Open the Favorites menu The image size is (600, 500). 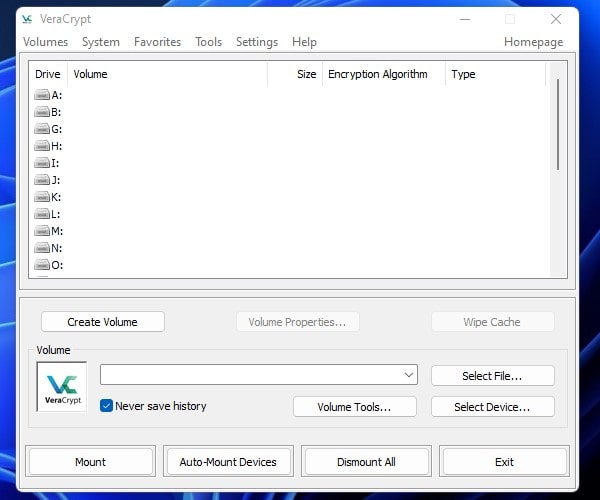(x=157, y=42)
